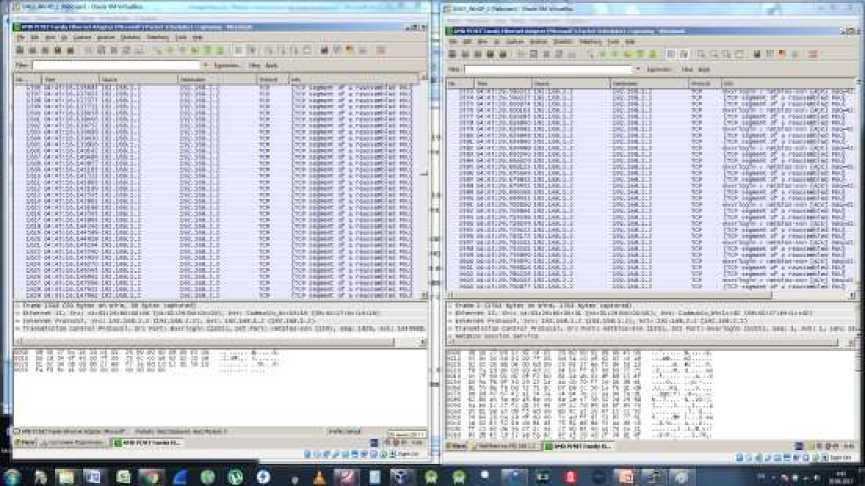Open File menu in right Wireshark window
Viewport: 865px width, 486px height.
click(x=453, y=42)
